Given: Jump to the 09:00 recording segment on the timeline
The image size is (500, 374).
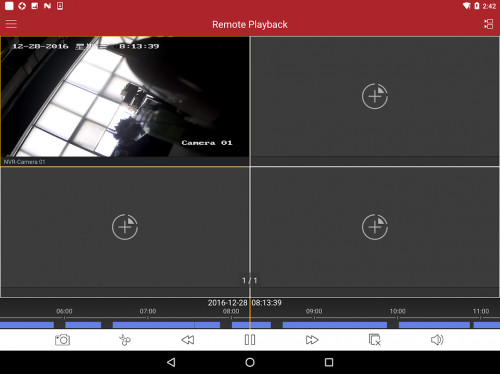Looking at the screenshot, I should tap(335, 325).
